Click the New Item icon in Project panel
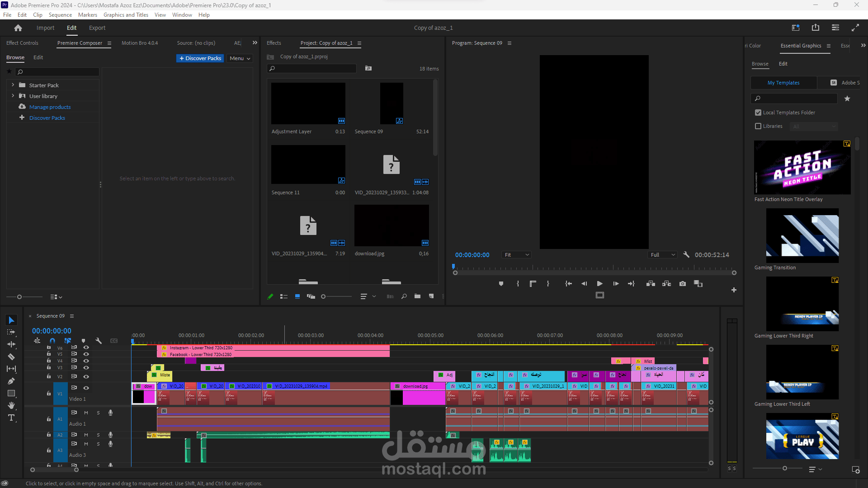Image resolution: width=868 pixels, height=488 pixels. pyautogui.click(x=431, y=296)
